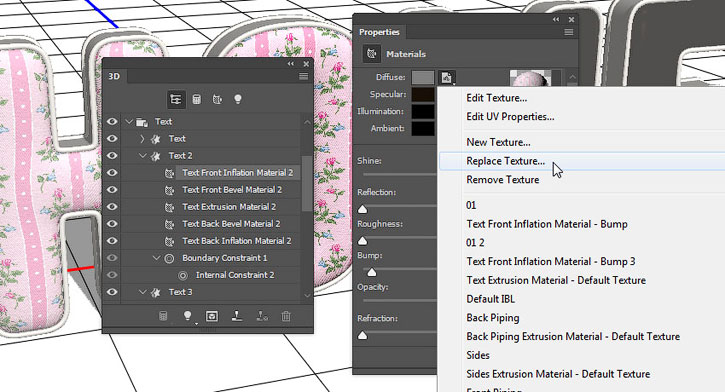725x392 pixels.
Task: Collapse the Text 2 mesh
Action: click(142, 156)
